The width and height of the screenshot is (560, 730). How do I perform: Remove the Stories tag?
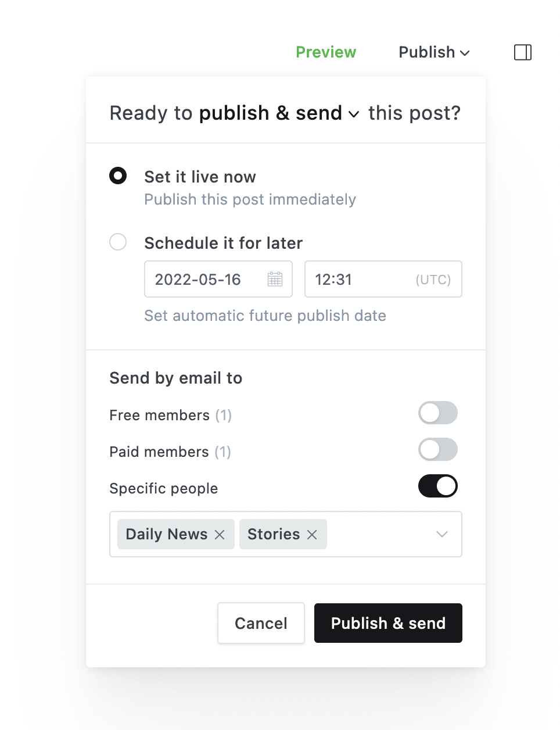(312, 535)
